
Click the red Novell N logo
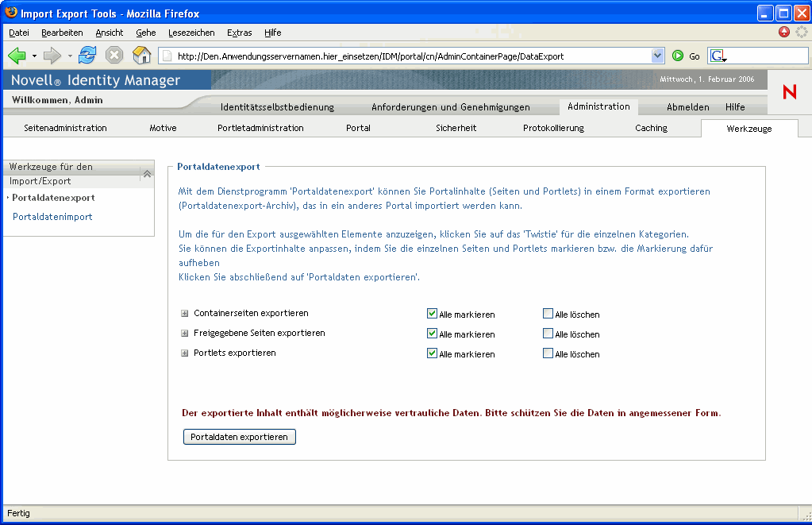[x=789, y=92]
